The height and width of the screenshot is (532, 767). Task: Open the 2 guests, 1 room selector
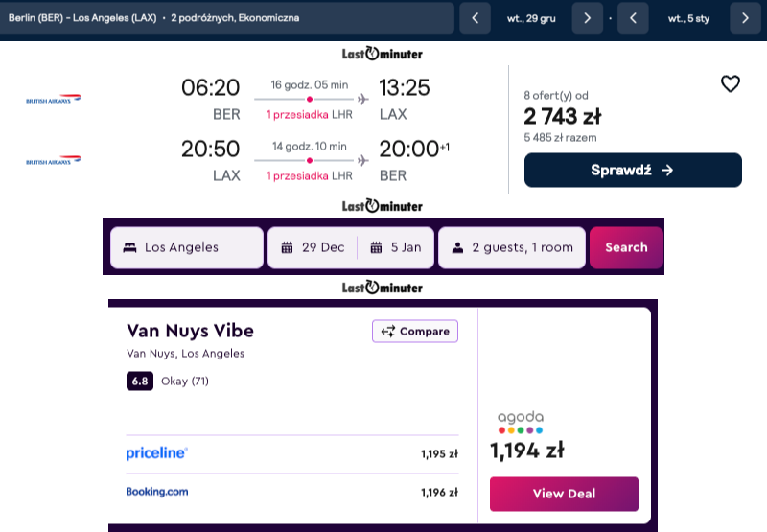pyautogui.click(x=512, y=247)
